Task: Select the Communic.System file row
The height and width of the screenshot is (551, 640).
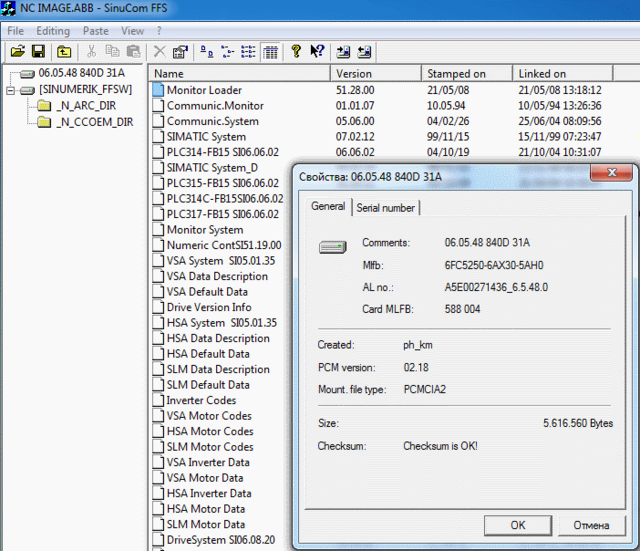Action: coord(213,121)
